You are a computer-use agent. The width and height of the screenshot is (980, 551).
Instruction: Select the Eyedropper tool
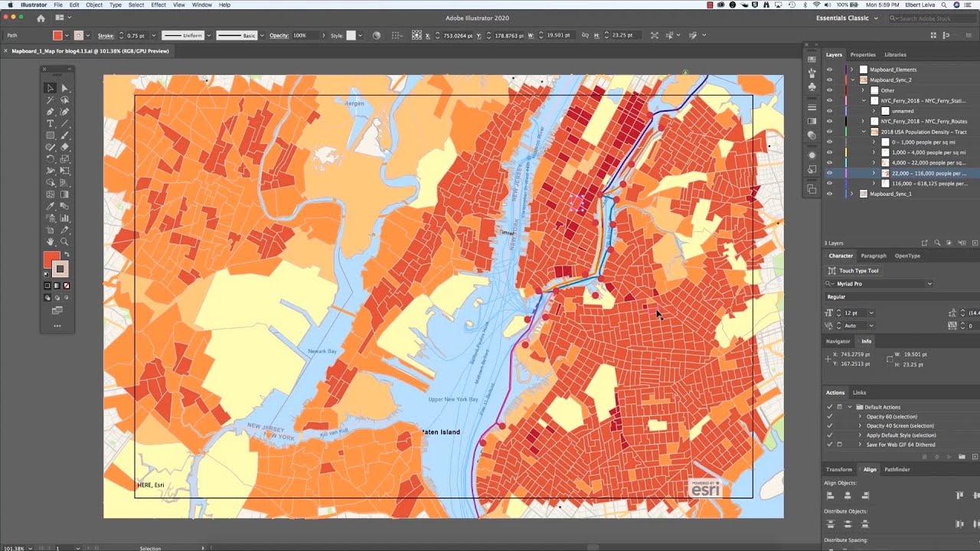(x=51, y=207)
